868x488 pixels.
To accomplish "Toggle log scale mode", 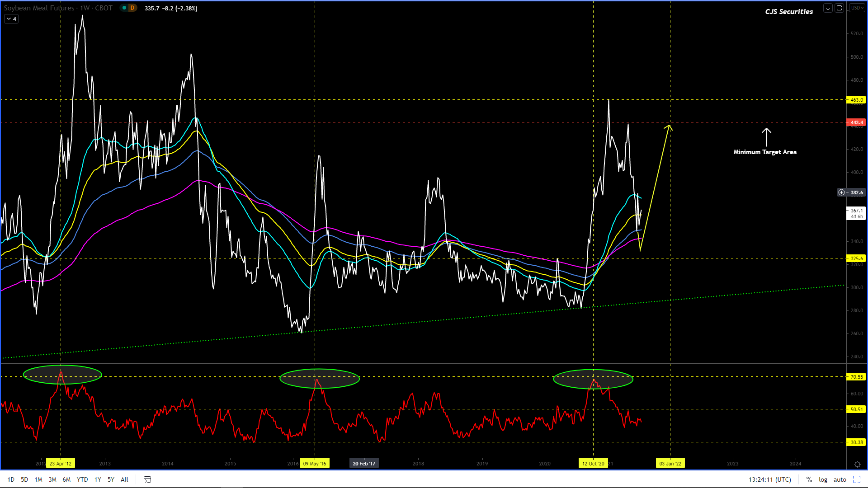I will coord(823,479).
